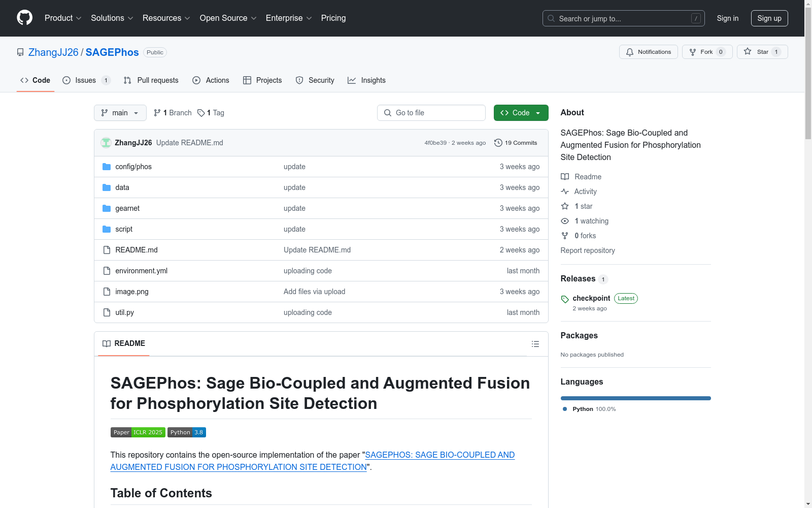812x508 pixels.
Task: Click the Notifications button
Action: point(649,52)
